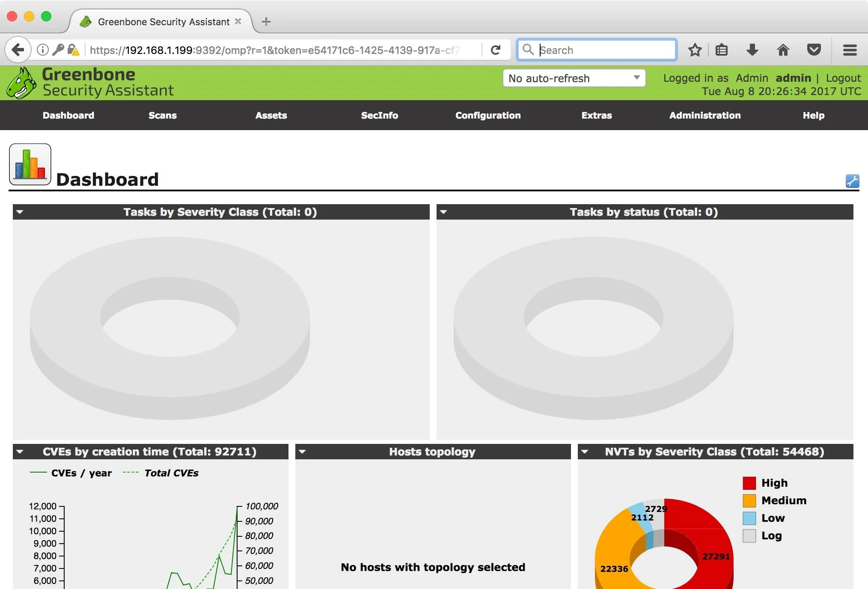Expand Tasks by status chart menu
This screenshot has width=868, height=589.
pyautogui.click(x=443, y=212)
